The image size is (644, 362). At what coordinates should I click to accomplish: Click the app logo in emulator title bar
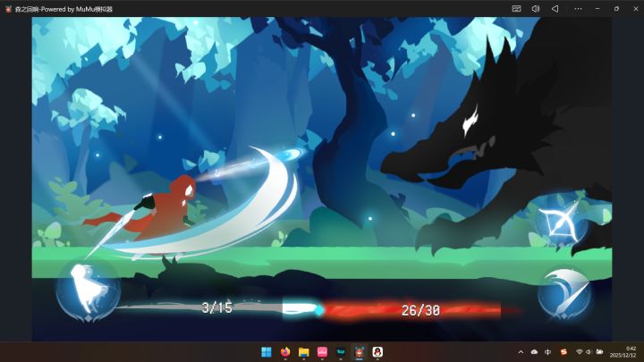pyautogui.click(x=8, y=9)
